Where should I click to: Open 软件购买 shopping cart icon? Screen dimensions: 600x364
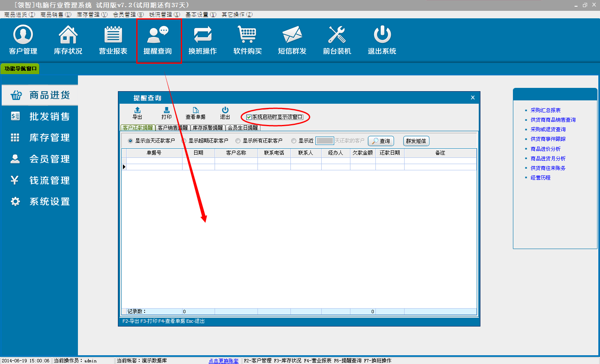click(247, 40)
